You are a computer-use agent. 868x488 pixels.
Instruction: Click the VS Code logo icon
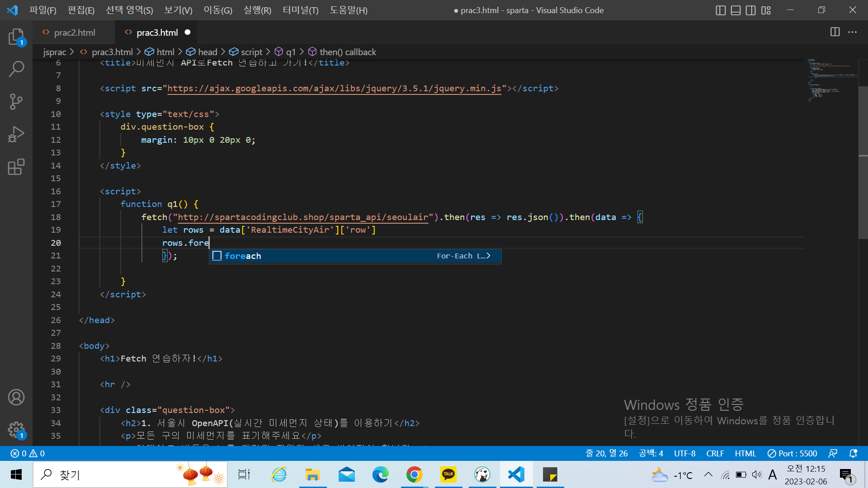pyautogui.click(x=13, y=10)
